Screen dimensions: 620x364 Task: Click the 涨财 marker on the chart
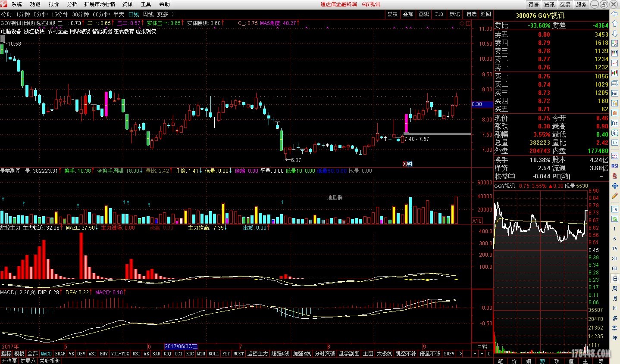coord(407,164)
